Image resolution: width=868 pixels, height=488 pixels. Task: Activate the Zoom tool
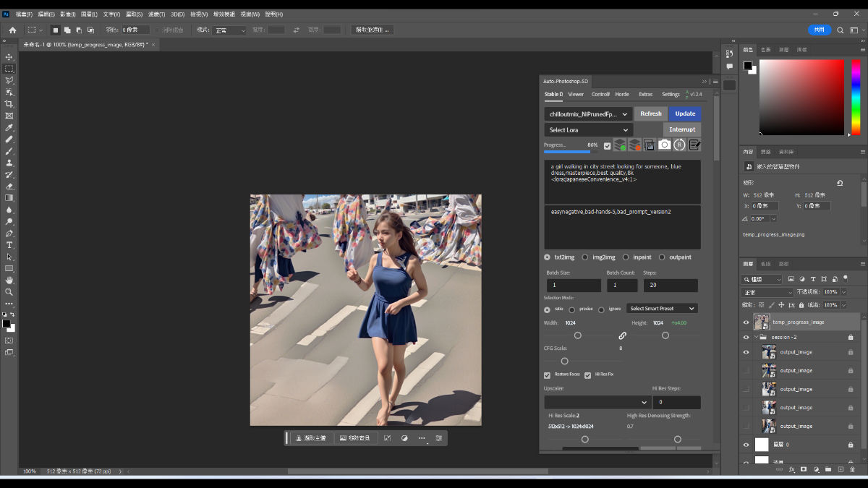pos(9,292)
